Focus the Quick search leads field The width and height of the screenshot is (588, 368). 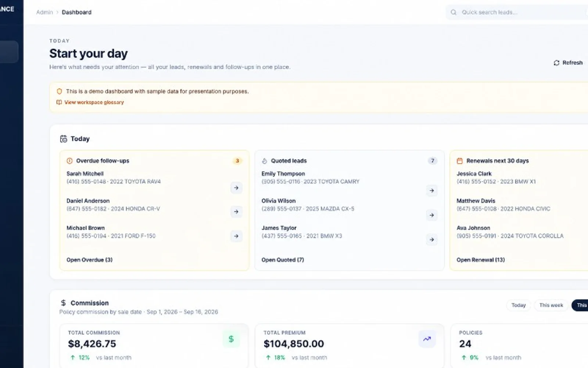coord(517,12)
